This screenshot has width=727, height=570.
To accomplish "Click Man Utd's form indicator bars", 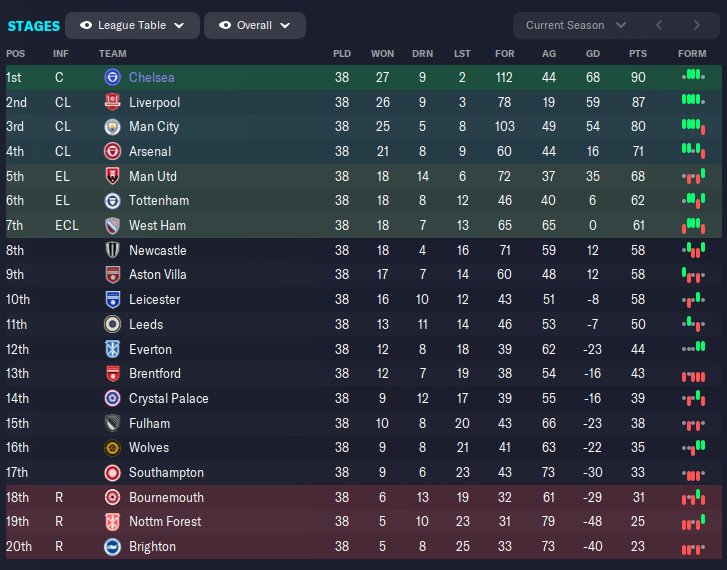I will 692,177.
